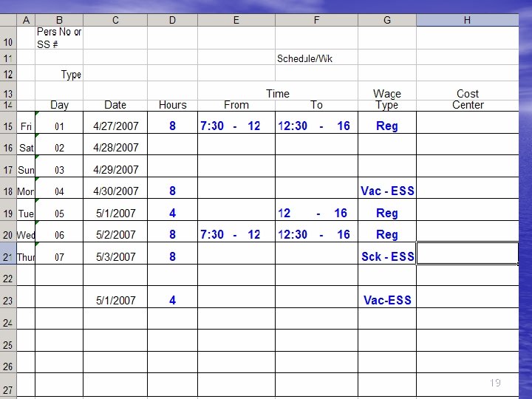
Task: Select column D header
Action: pos(172,20)
